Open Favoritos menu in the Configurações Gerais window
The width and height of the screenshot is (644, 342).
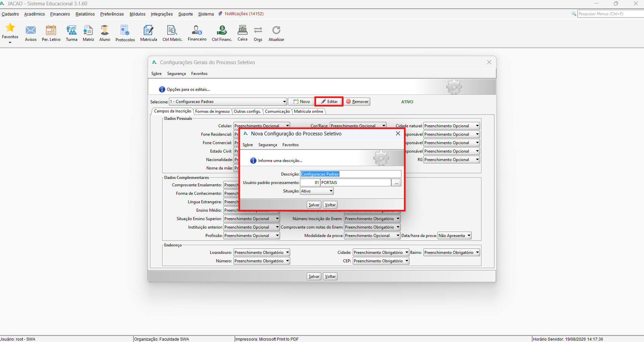coord(199,74)
